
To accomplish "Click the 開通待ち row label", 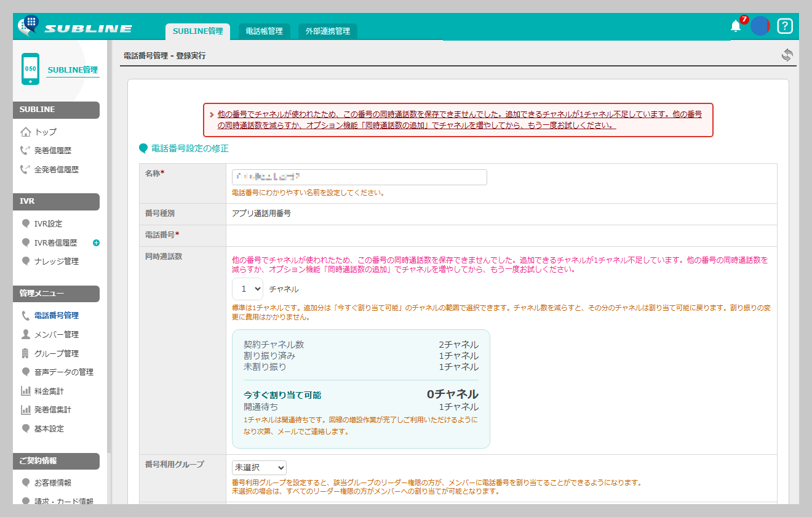I will click(x=261, y=407).
